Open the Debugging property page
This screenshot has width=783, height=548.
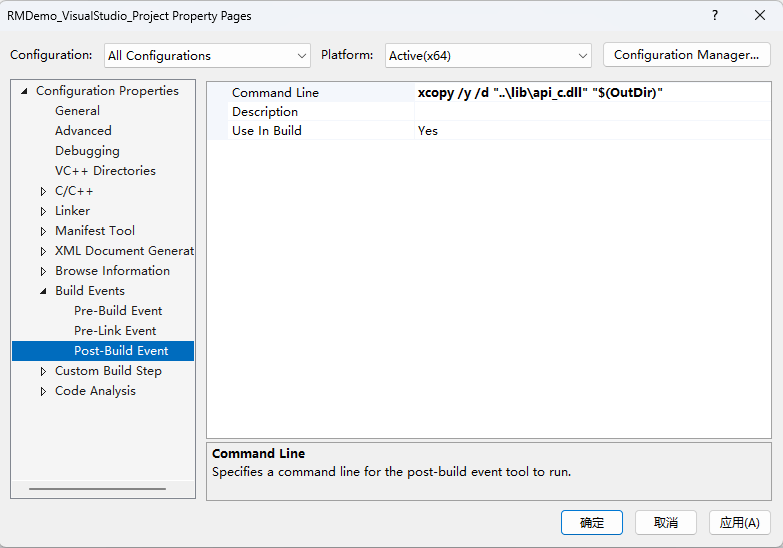87,151
